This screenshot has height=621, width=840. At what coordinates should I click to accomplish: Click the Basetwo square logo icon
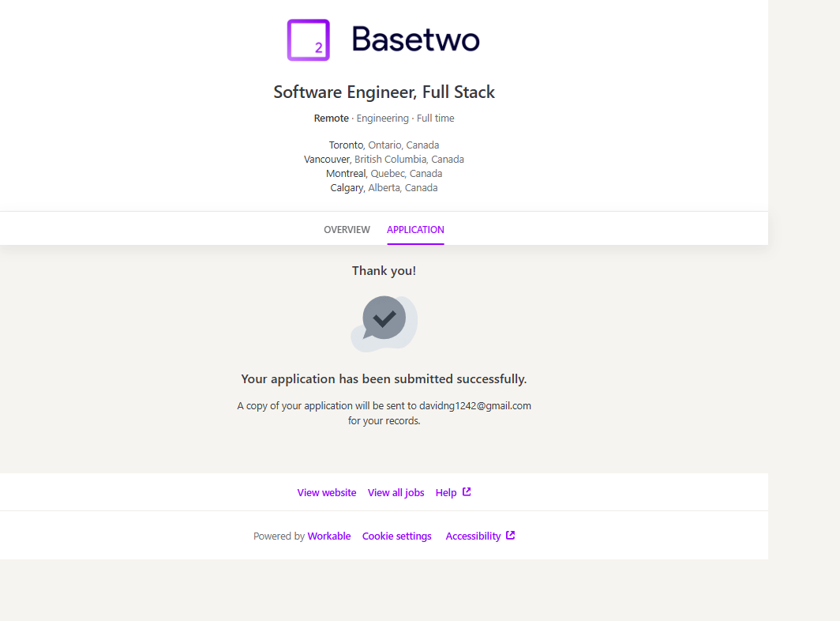click(x=308, y=40)
